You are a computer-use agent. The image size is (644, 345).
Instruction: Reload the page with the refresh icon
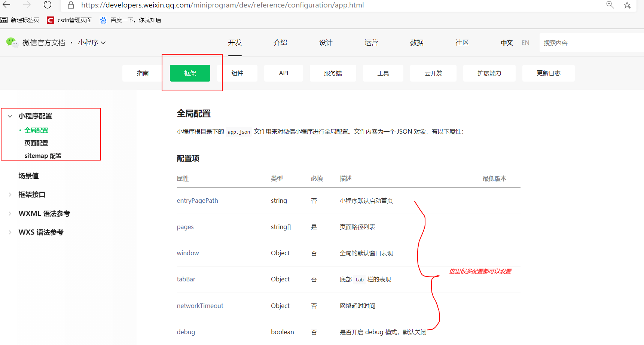(x=47, y=5)
